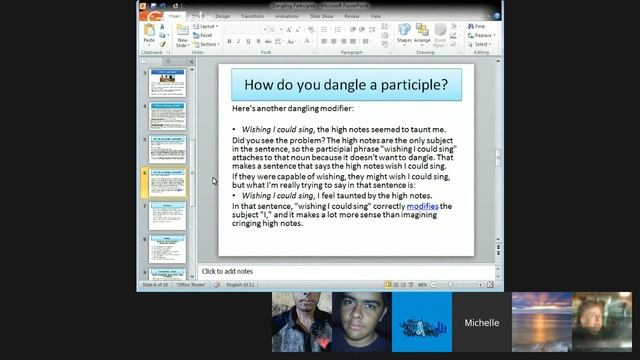Toggle Strikethrough formatting
640x360 pixels.
click(268, 41)
